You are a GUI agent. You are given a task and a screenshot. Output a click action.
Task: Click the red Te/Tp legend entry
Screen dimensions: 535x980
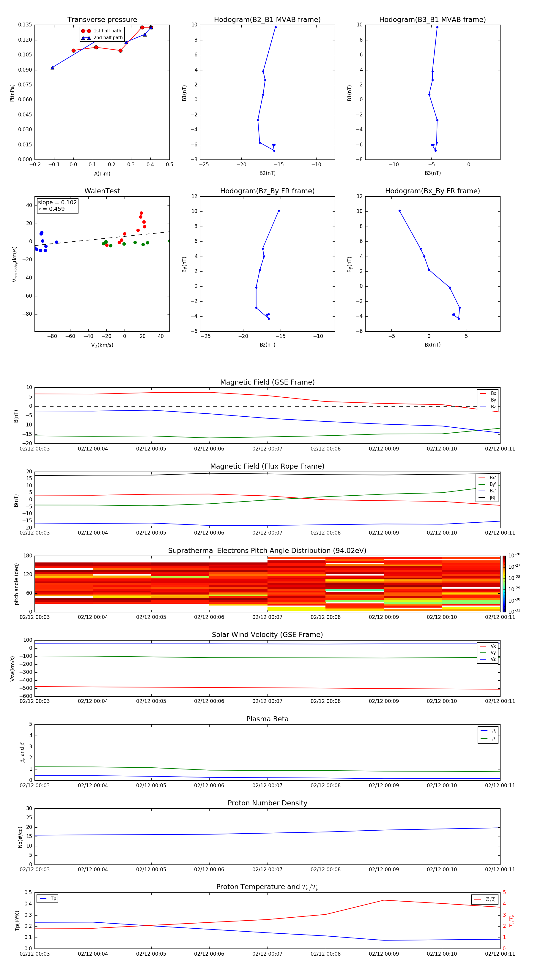485,899
